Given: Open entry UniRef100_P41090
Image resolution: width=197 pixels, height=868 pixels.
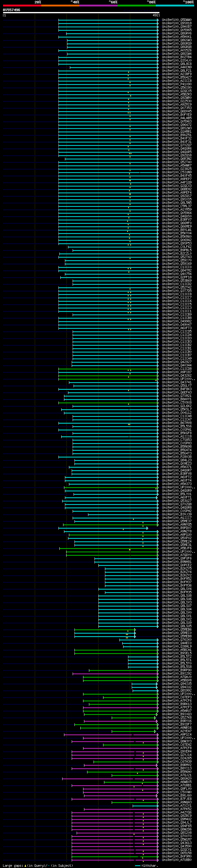Looking at the screenshot, I should tap(177, 84).
